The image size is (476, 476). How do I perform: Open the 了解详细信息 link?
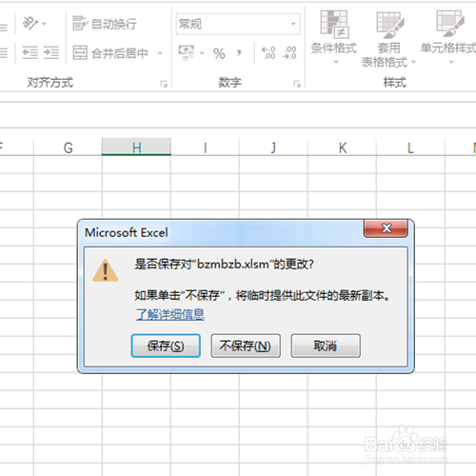click(170, 314)
